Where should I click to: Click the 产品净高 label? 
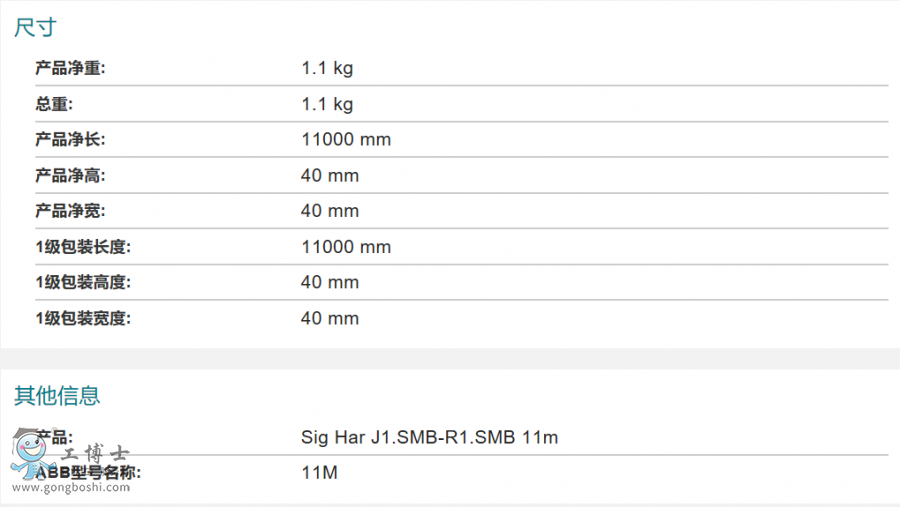pyautogui.click(x=70, y=175)
